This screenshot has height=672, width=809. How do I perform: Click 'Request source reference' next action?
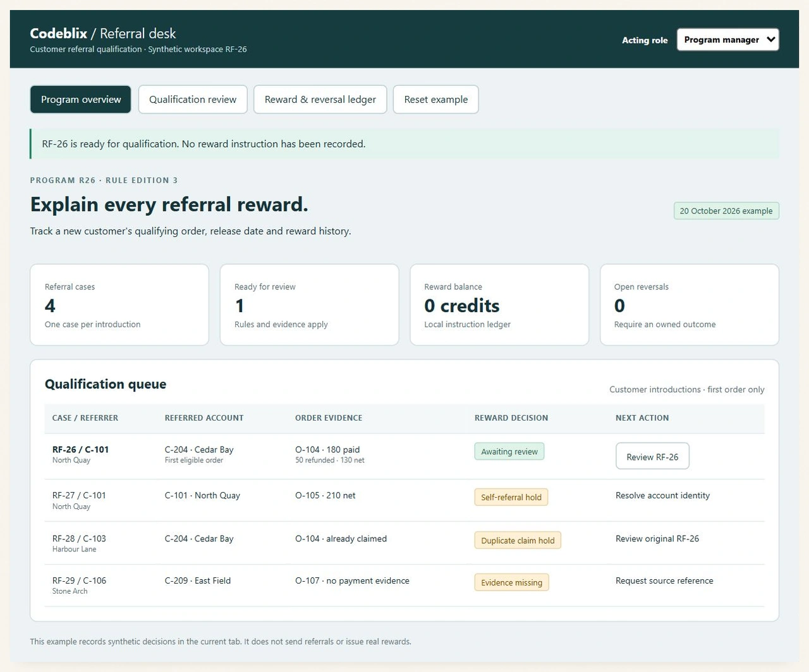pos(664,580)
